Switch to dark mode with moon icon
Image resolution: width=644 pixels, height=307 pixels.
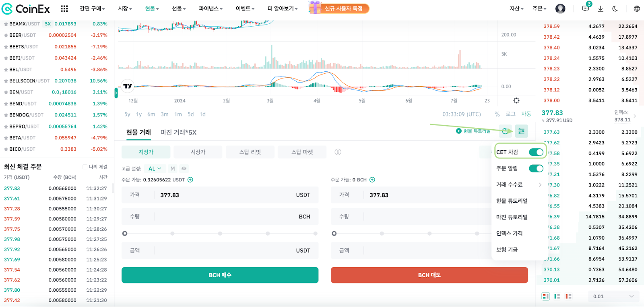(x=615, y=8)
